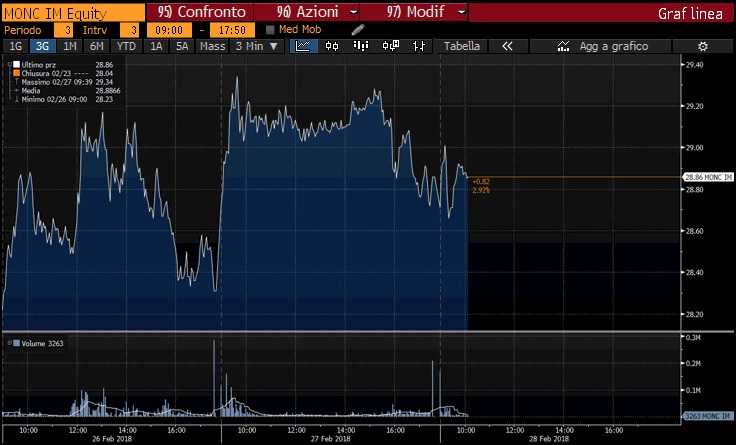Image resolution: width=736 pixels, height=445 pixels.
Task: Select the 1M time range tab
Action: [x=69, y=46]
